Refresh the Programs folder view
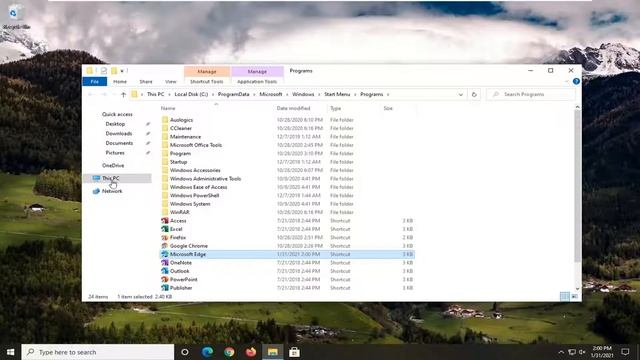The height and width of the screenshot is (360, 640). (474, 94)
